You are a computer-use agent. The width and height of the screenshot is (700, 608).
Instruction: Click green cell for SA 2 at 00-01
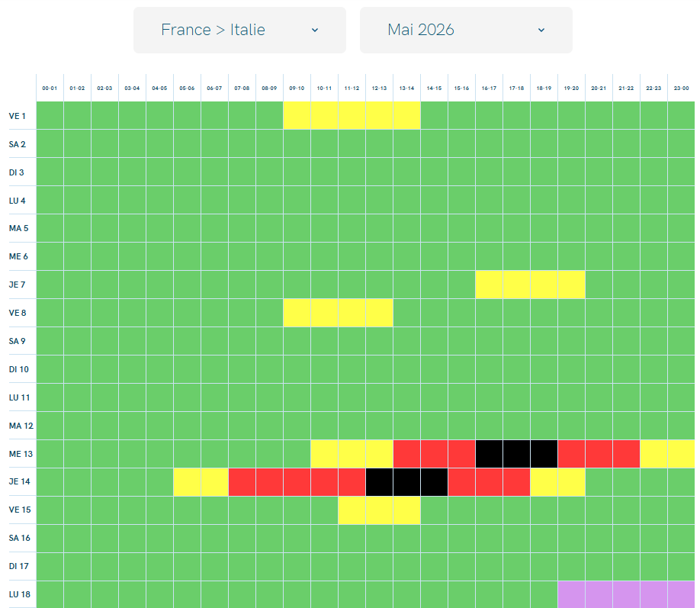[x=50, y=143]
